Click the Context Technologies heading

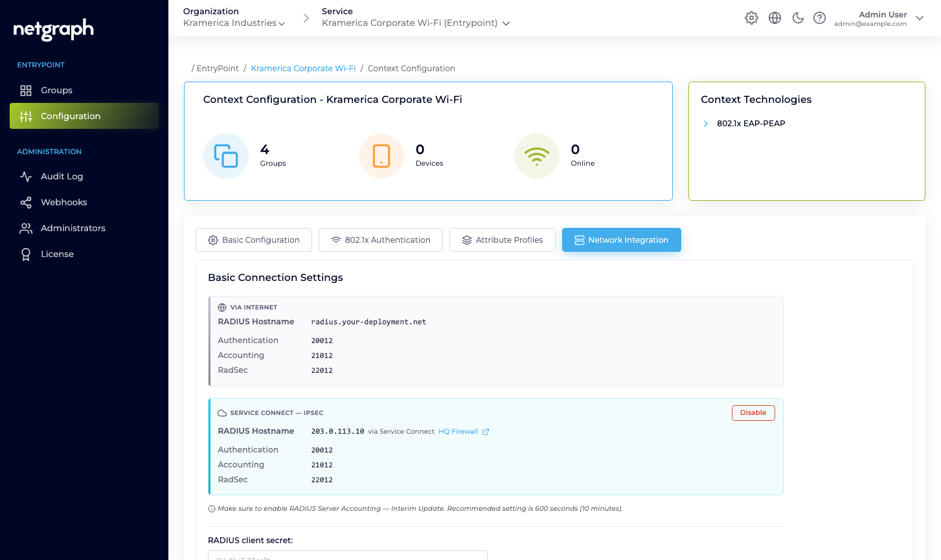(756, 100)
